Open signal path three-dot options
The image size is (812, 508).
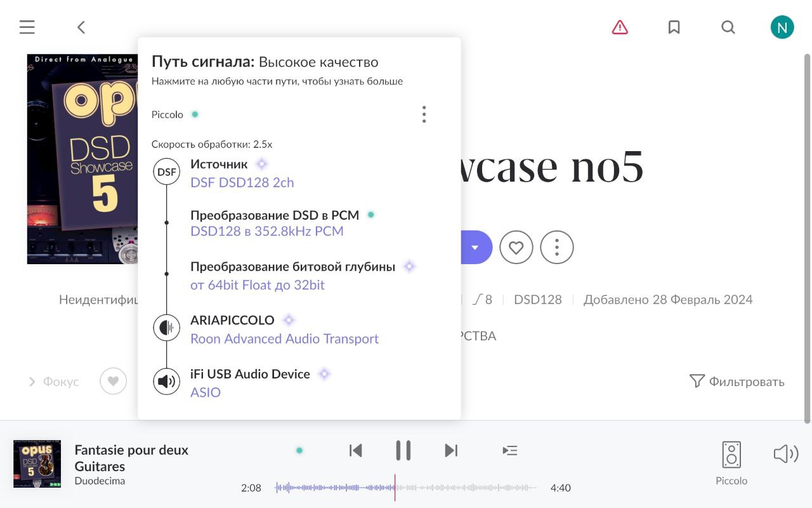tap(424, 114)
